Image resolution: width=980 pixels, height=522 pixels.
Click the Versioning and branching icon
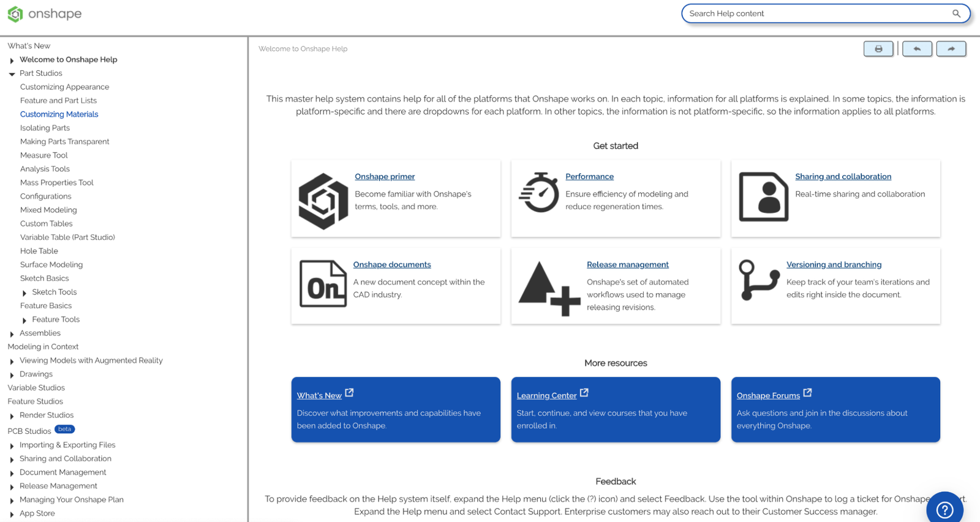[x=758, y=280]
